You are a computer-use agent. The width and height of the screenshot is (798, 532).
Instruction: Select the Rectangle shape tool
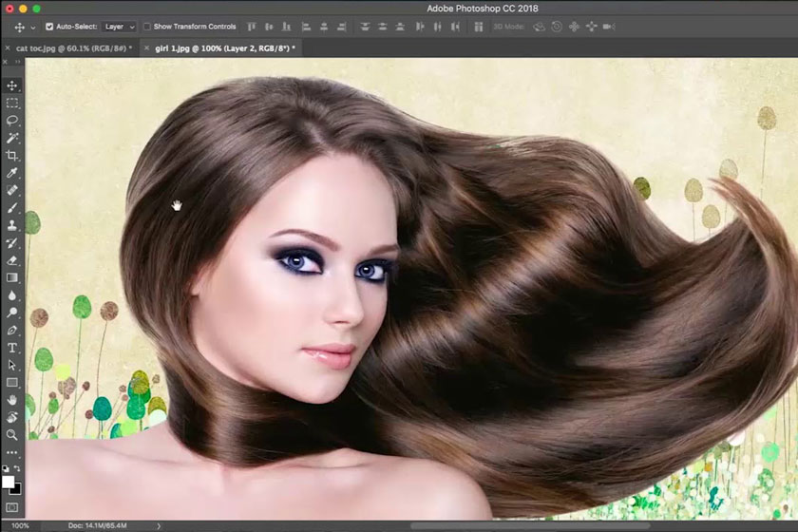pyautogui.click(x=12, y=382)
